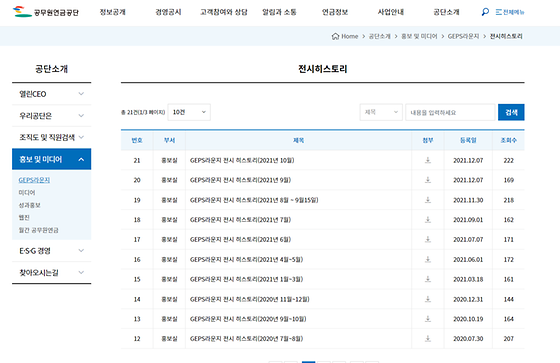Click 홍보 및 미디어 in the breadcrumb
The image size is (560, 363).
coord(419,36)
